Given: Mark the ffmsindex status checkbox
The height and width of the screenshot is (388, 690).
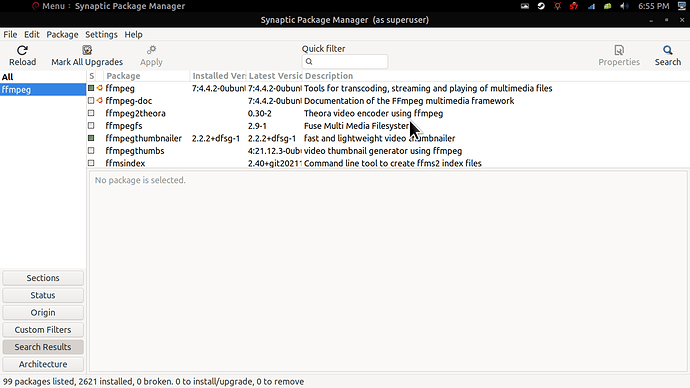Looking at the screenshot, I should 91,163.
